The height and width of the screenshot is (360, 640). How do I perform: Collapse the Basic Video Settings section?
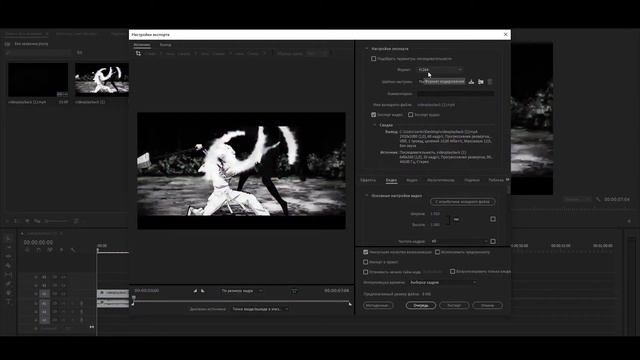[x=367, y=196]
